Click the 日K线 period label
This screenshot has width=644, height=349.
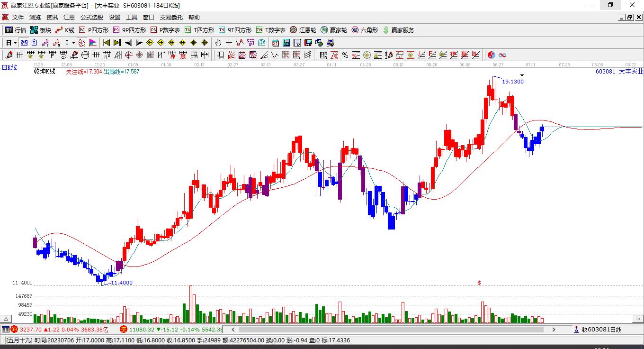pos(9,67)
